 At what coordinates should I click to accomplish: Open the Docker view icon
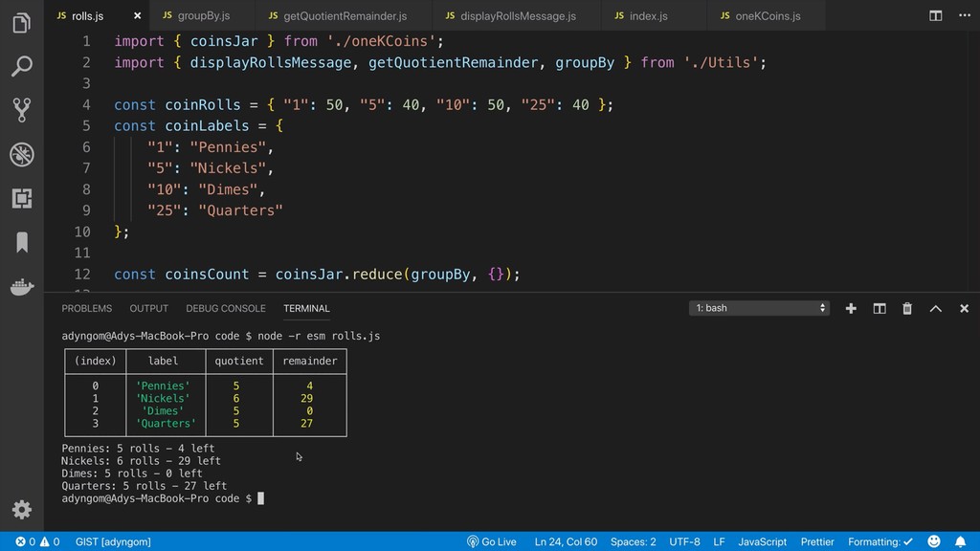click(22, 287)
